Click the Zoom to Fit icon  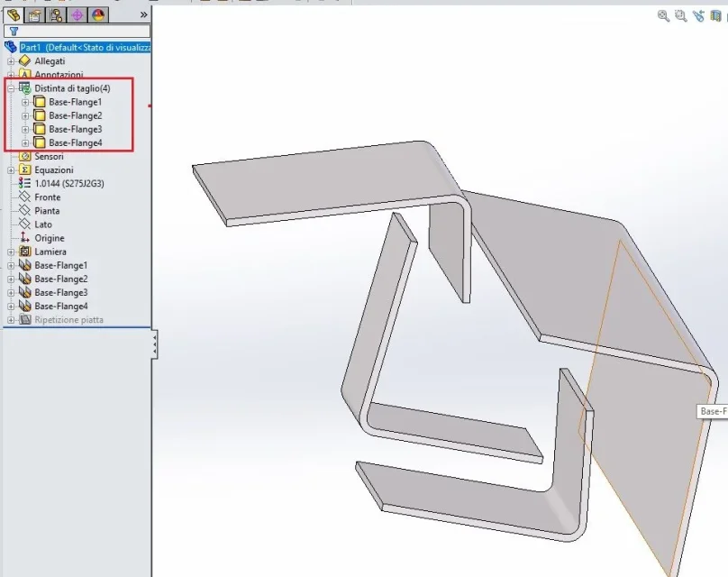[663, 16]
